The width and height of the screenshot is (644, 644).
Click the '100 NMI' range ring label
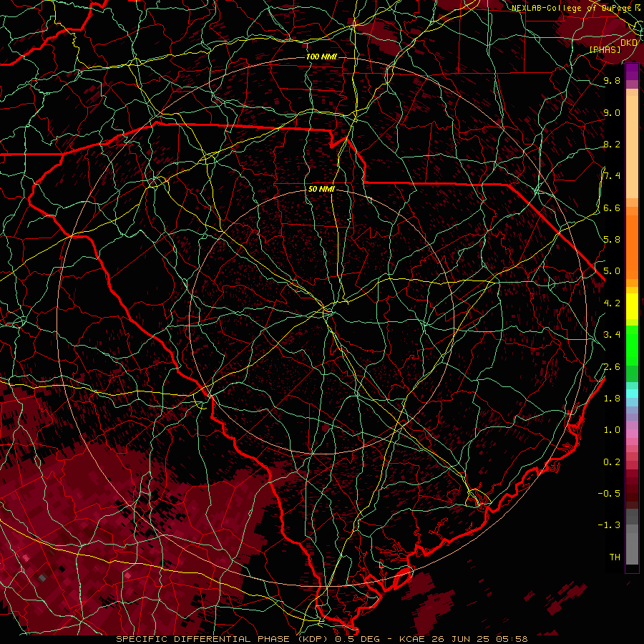point(321,57)
